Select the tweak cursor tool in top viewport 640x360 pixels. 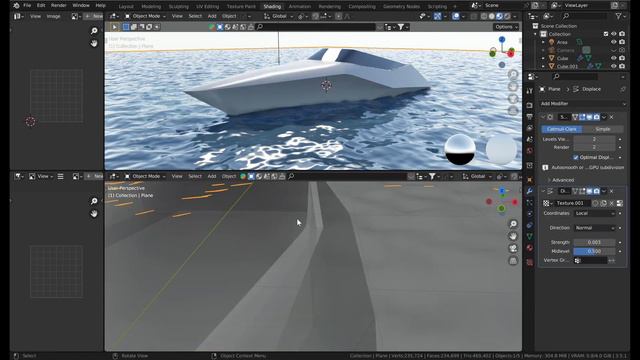[x=114, y=27]
